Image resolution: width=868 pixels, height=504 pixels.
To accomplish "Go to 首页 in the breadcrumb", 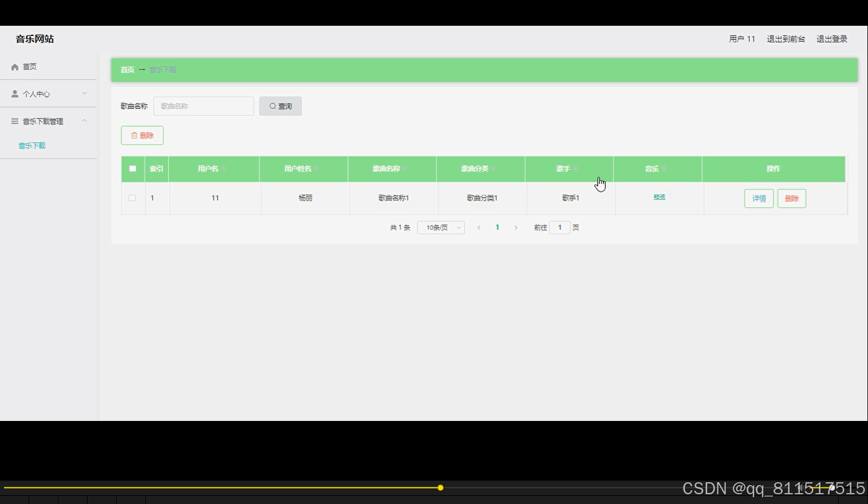I will point(127,70).
